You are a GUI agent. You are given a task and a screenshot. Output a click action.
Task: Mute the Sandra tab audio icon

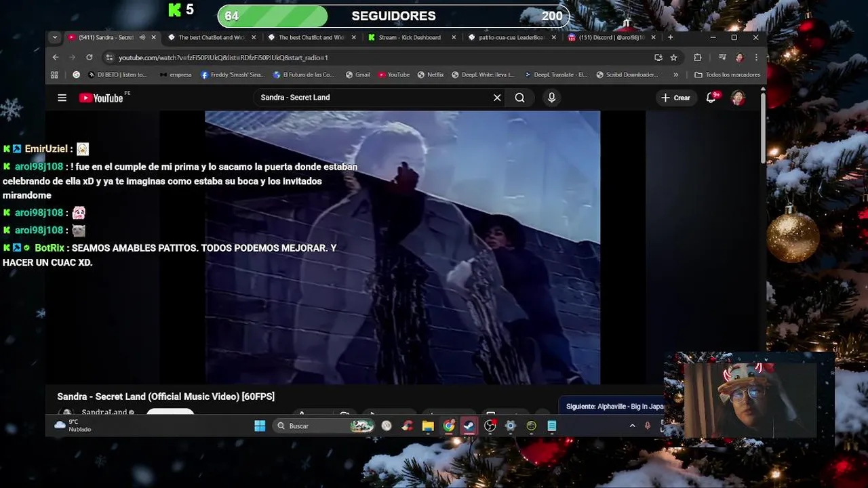142,37
